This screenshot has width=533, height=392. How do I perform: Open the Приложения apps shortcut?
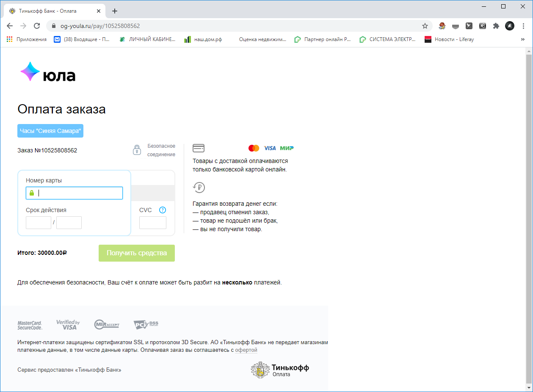click(x=27, y=39)
